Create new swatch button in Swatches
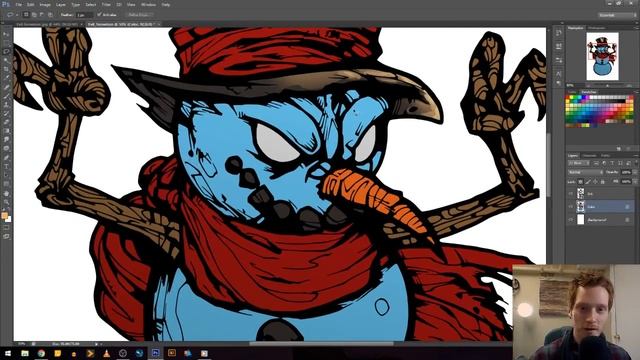The image size is (640, 360). 620,149
